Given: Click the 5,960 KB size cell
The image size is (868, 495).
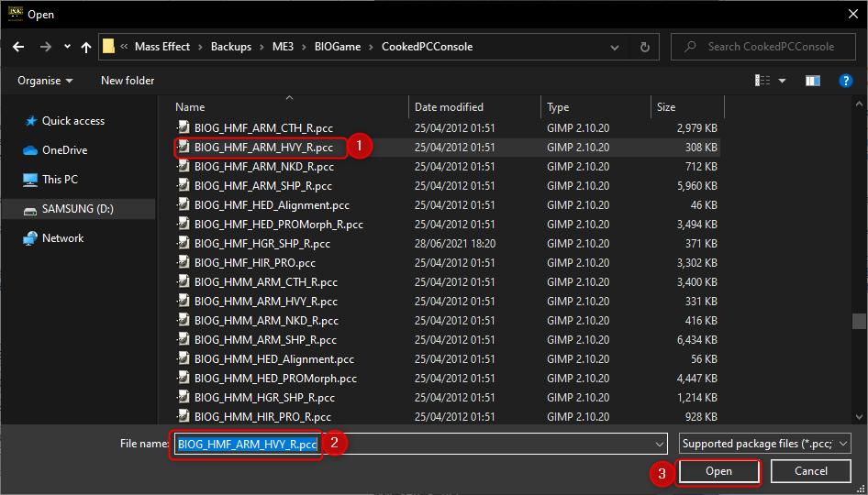Looking at the screenshot, I should coord(697,186).
